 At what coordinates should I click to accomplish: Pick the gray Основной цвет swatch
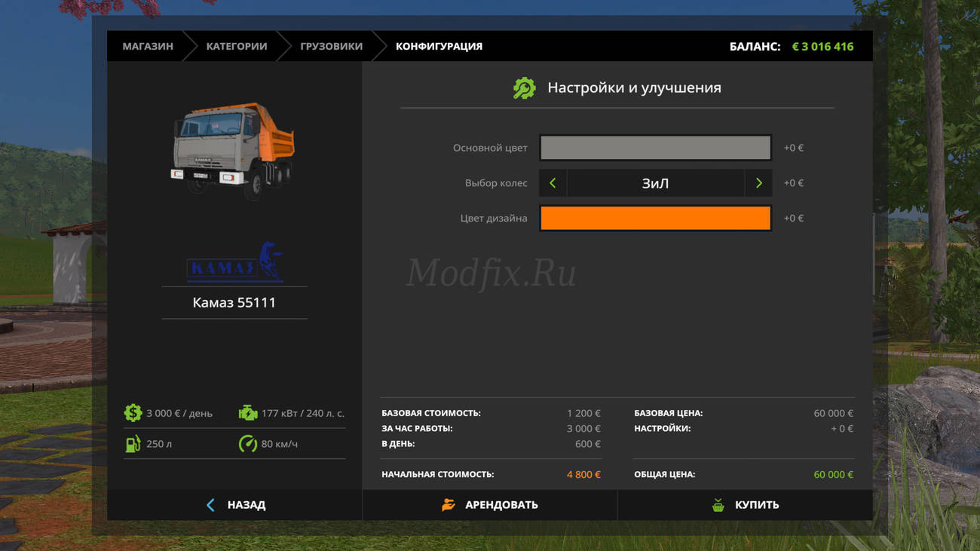point(655,148)
